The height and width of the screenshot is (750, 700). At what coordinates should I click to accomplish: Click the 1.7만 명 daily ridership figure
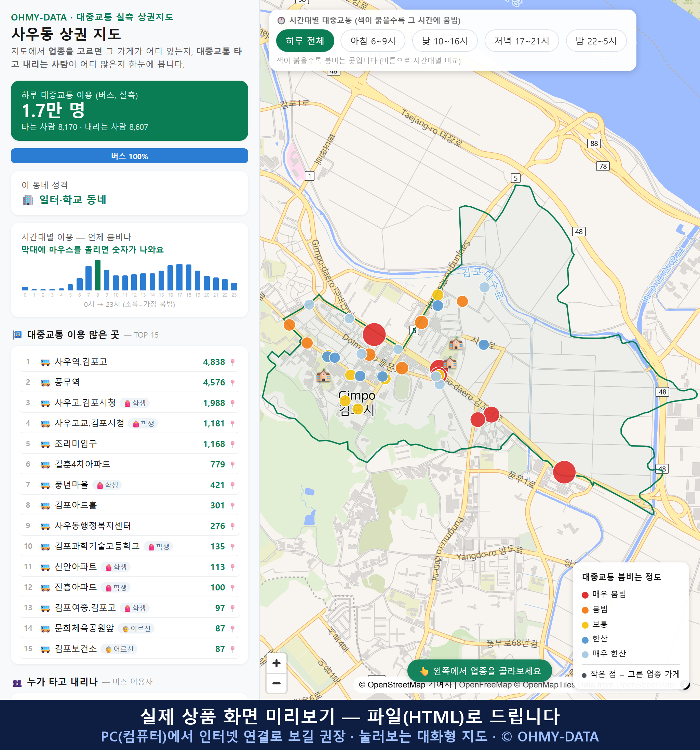tap(53, 110)
